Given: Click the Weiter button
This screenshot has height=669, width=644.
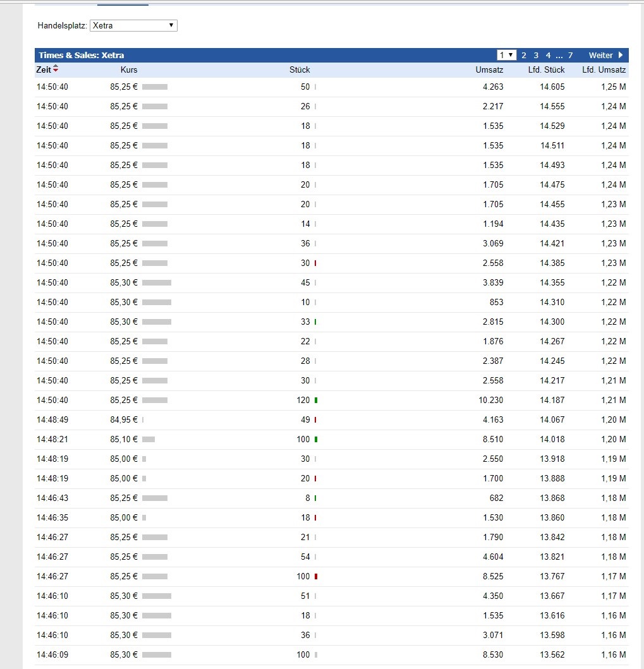Looking at the screenshot, I should (x=600, y=55).
